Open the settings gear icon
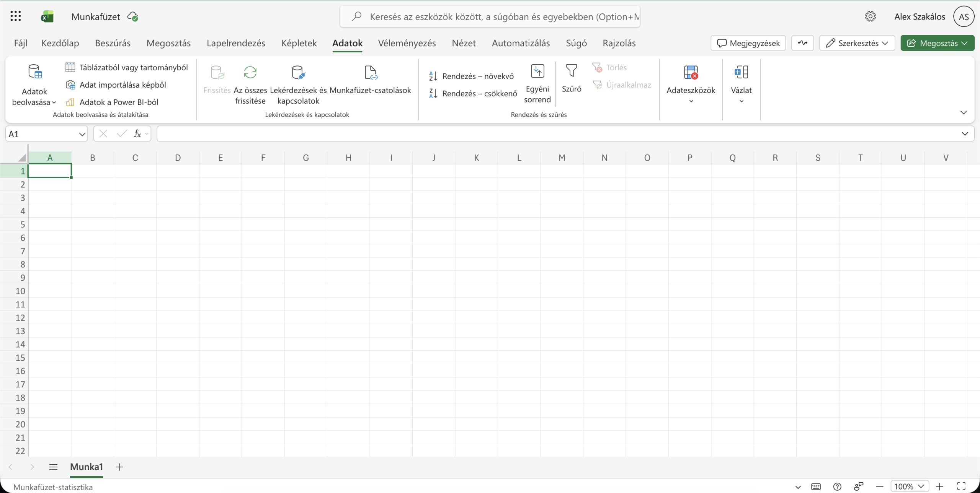 click(x=870, y=16)
